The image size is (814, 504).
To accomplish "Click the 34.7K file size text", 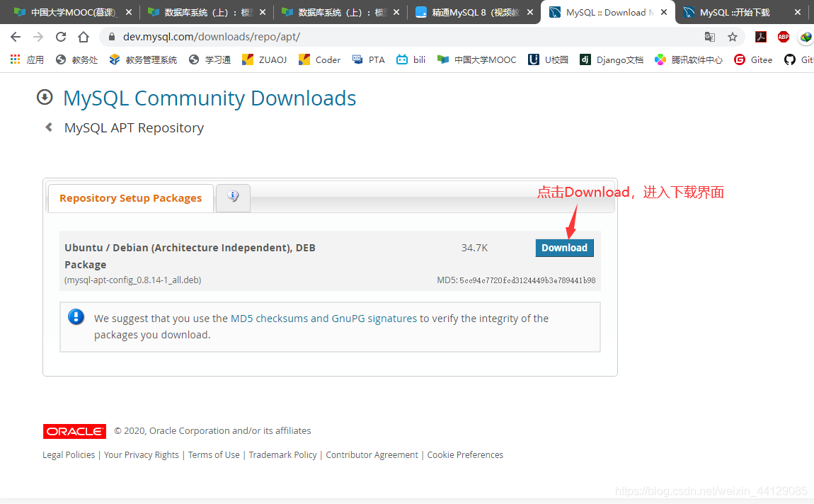I will pyautogui.click(x=474, y=248).
